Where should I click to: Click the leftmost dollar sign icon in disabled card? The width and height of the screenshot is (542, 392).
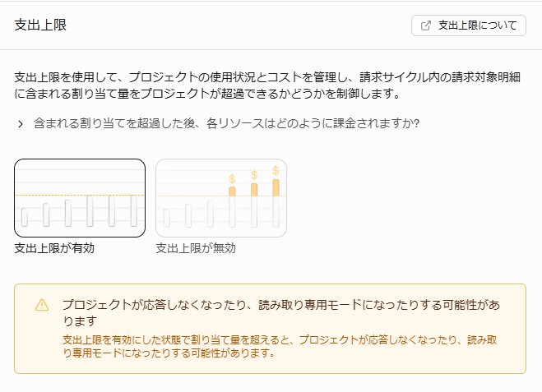(232, 178)
